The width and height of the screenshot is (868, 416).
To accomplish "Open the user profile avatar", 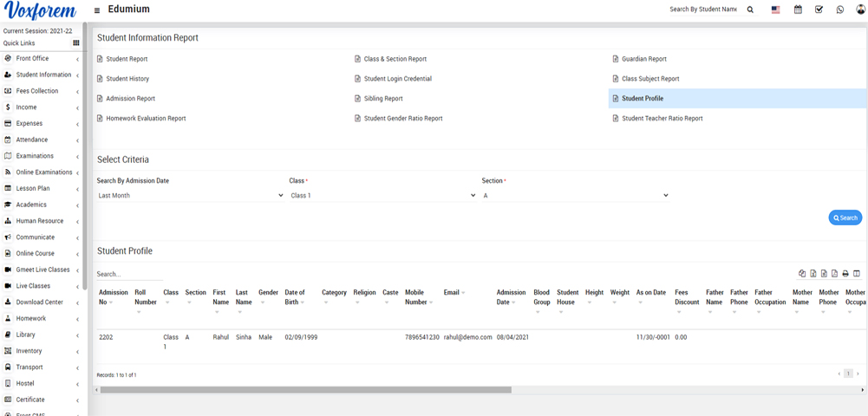I will point(860,10).
